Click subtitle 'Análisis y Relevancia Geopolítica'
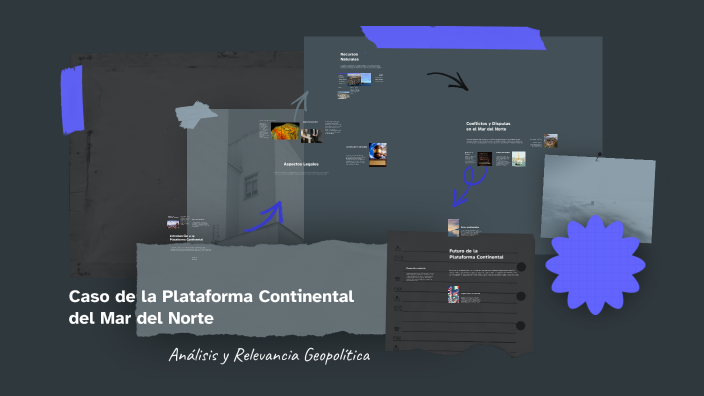Image resolution: width=704 pixels, height=396 pixels. click(x=269, y=355)
